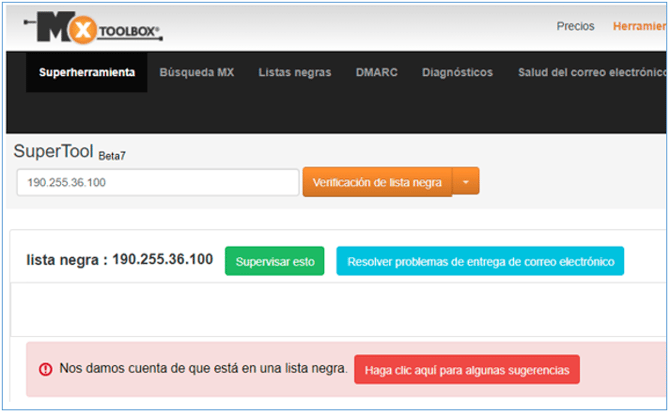Viewport: 670px width, 414px height.
Task: Open the Herramientas menu link
Action: click(639, 26)
